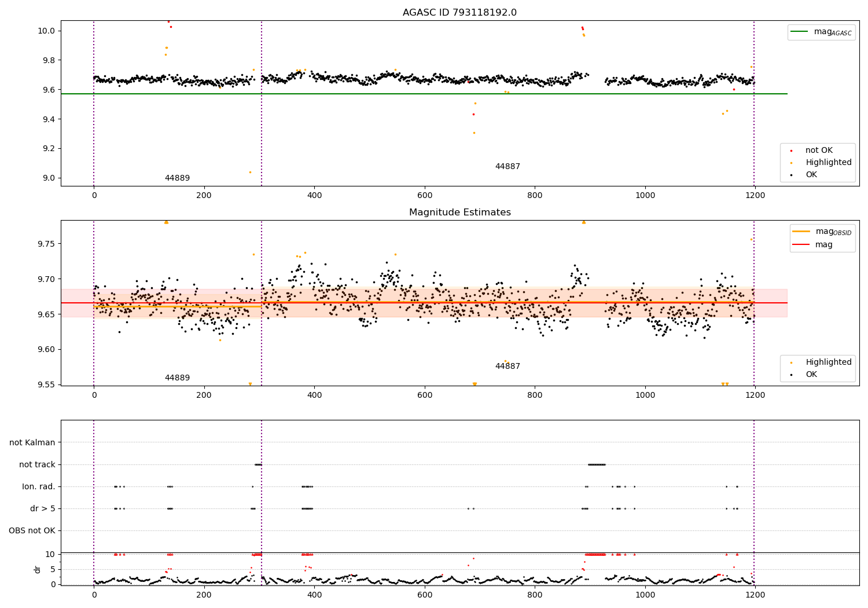Select the 'not OK' legend entry

coord(819,151)
